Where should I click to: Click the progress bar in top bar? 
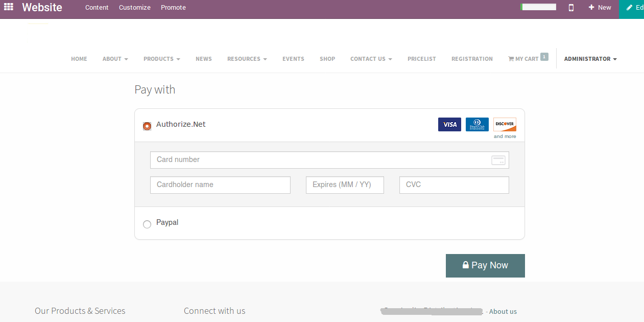click(538, 7)
